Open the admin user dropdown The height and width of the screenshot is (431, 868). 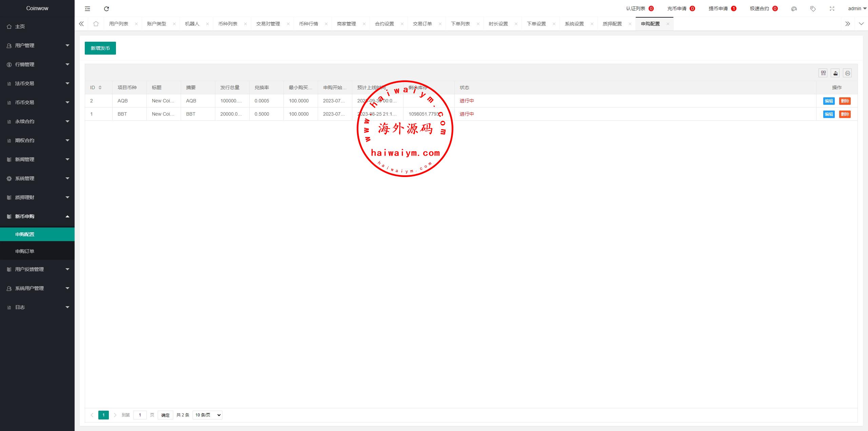[857, 9]
